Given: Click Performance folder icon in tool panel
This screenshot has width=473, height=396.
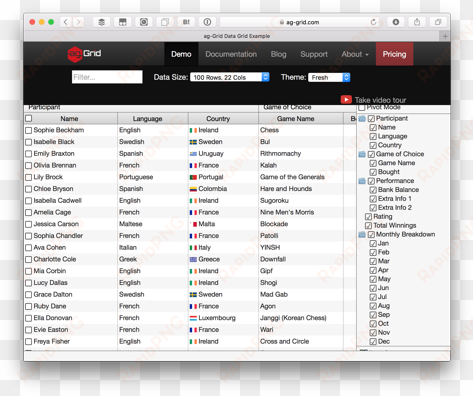Looking at the screenshot, I should click(362, 181).
